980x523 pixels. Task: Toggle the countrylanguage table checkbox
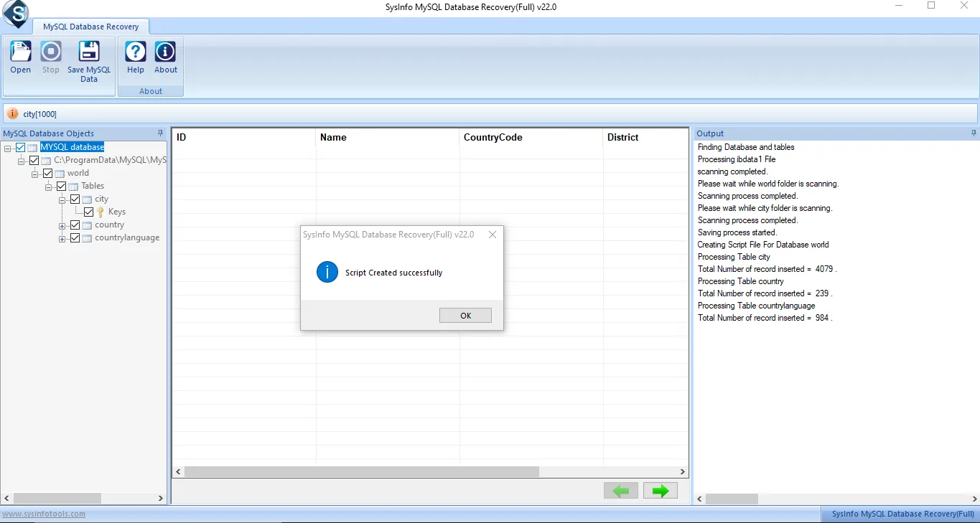[75, 238]
